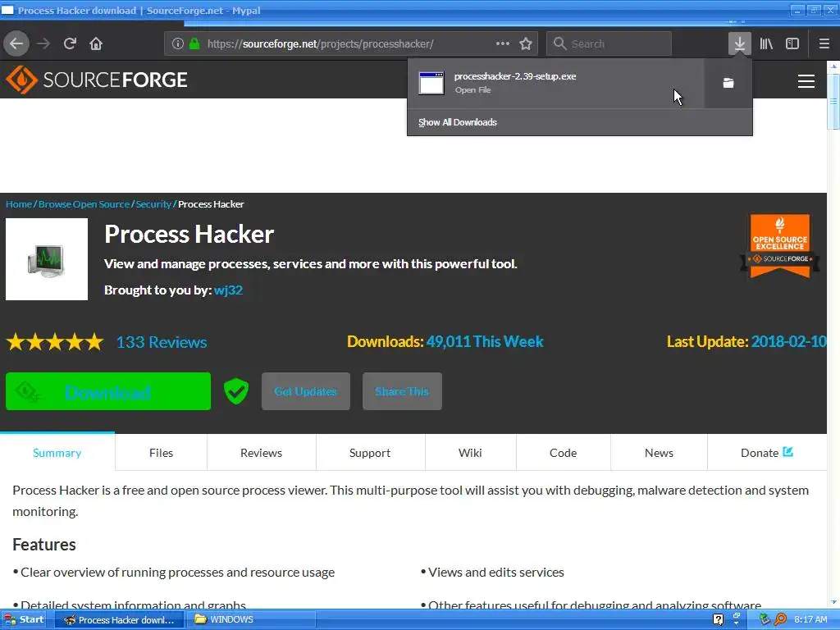Open the wj32 author profile link
The height and width of the screenshot is (630, 840).
(x=228, y=290)
